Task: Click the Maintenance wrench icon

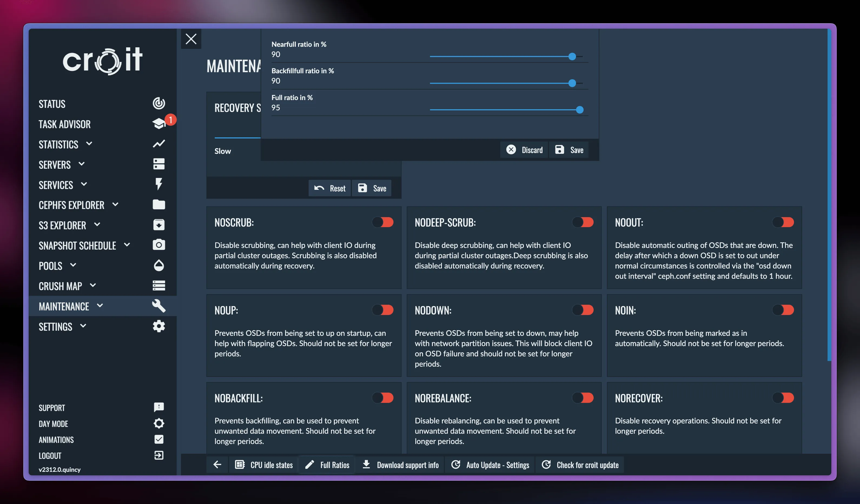Action: click(x=159, y=306)
